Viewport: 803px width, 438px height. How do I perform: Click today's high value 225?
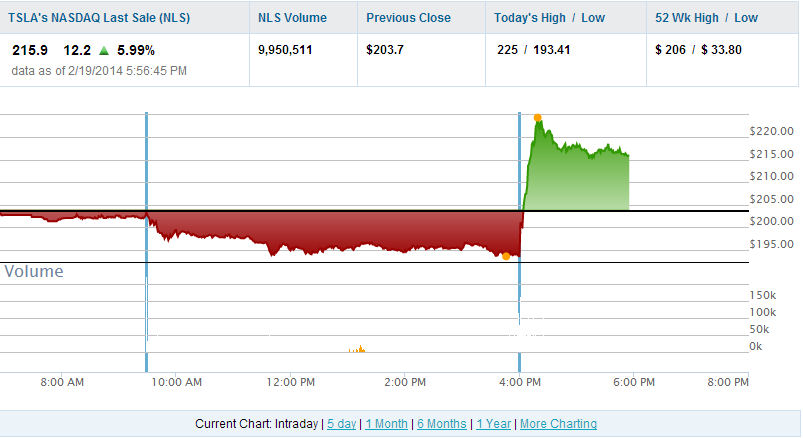[x=508, y=50]
